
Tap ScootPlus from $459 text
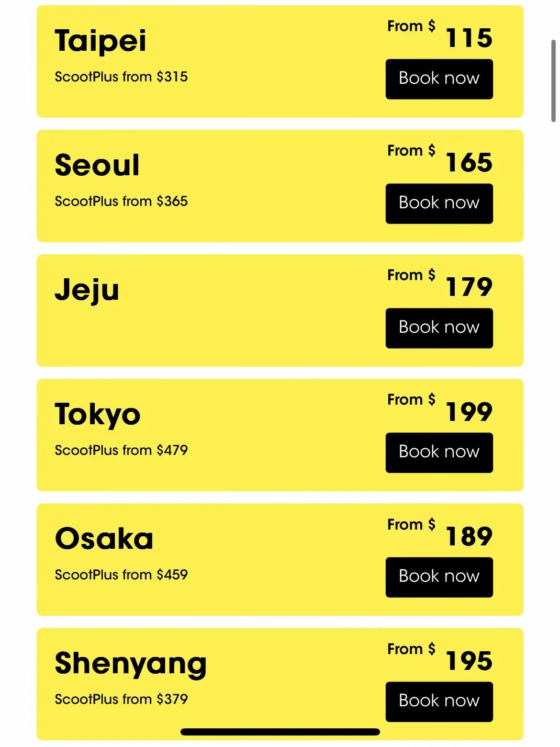coord(121,575)
